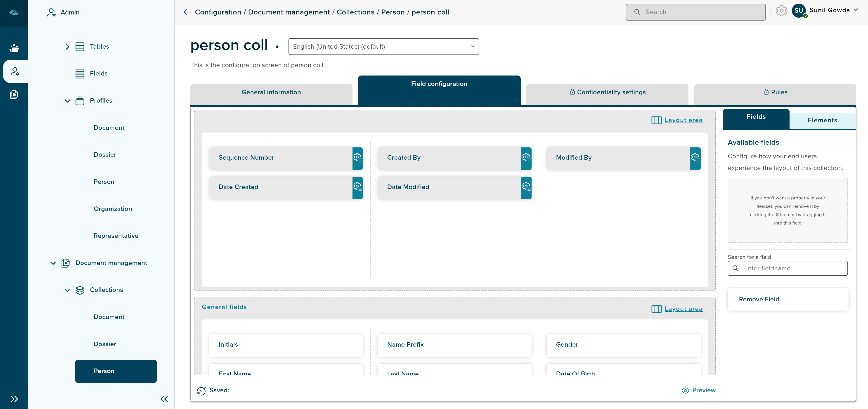Open the global settings gear icon
This screenshot has height=409, width=868.
click(x=781, y=11)
